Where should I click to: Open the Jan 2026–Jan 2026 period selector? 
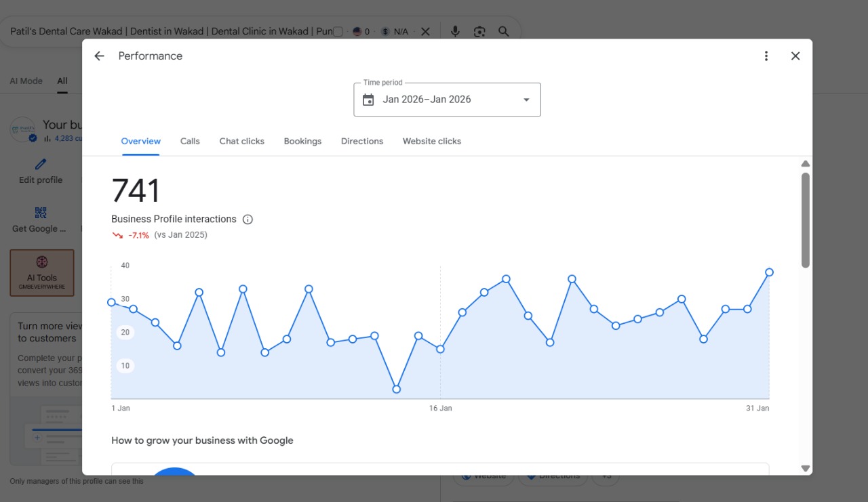pyautogui.click(x=447, y=100)
